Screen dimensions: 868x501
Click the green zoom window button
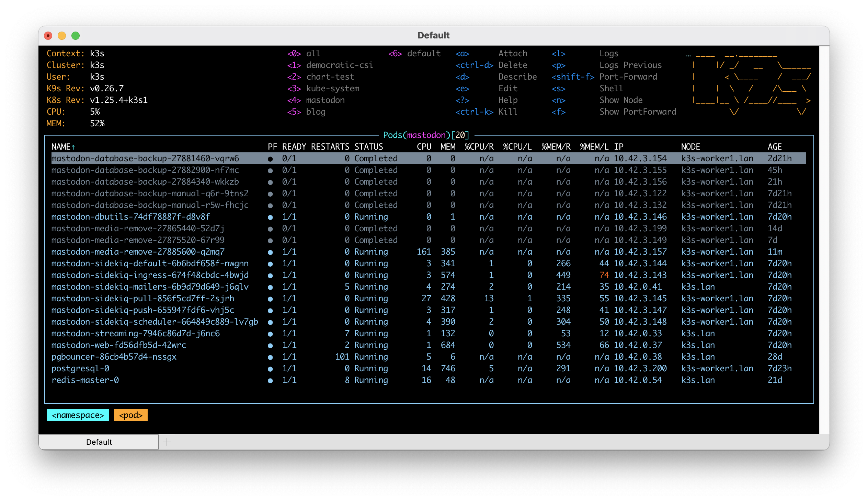(x=76, y=35)
